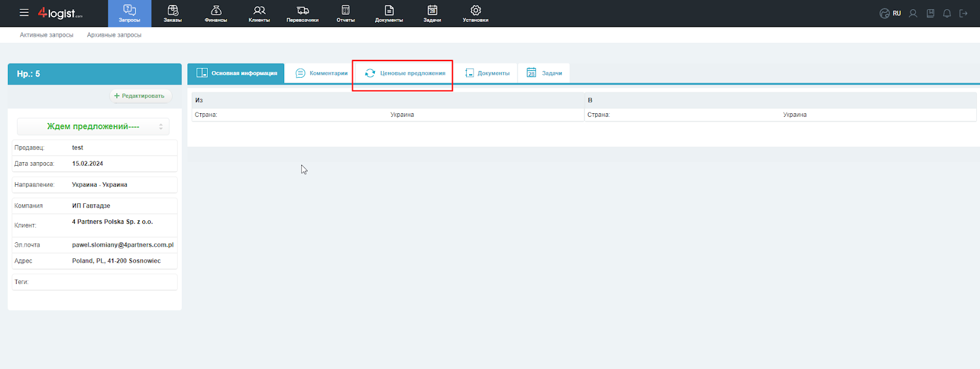
Task: Open the hamburger main menu
Action: [24, 12]
